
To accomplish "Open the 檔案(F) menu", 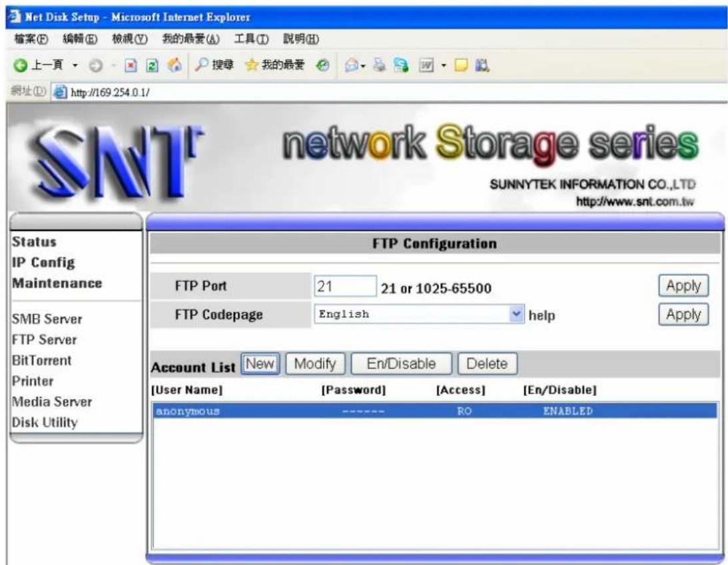I will [x=31, y=39].
